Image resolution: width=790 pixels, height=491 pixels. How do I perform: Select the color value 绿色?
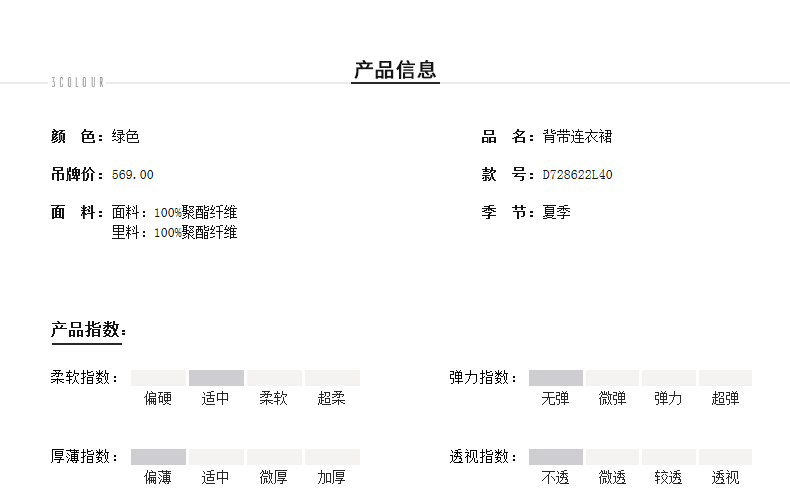coord(125,136)
